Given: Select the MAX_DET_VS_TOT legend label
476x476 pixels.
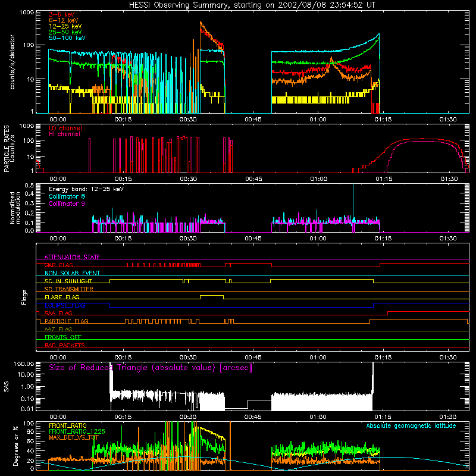Looking at the screenshot, I should [74, 437].
